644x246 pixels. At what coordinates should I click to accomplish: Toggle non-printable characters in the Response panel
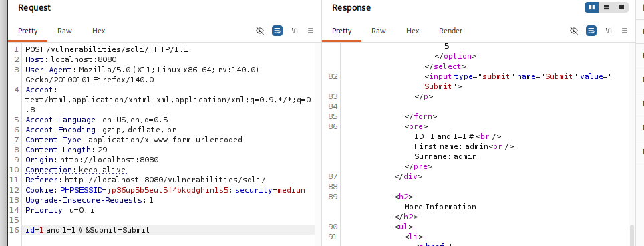click(x=574, y=31)
